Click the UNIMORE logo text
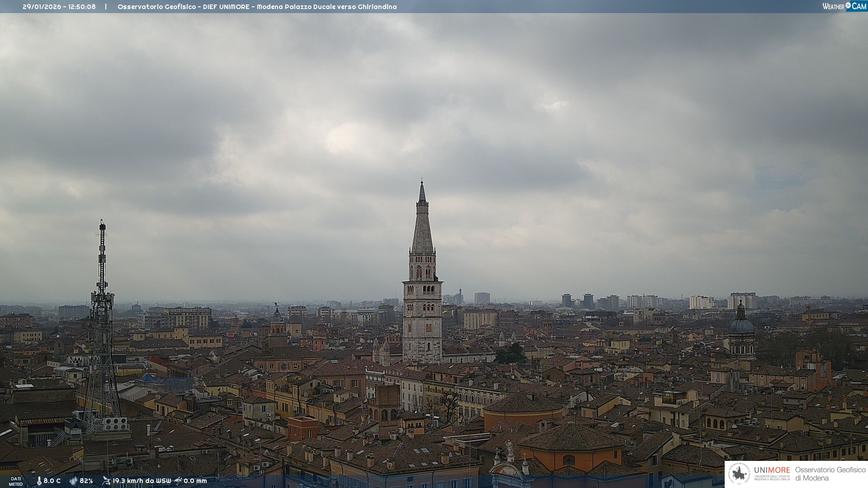The width and height of the screenshot is (868, 488). pyautogui.click(x=772, y=470)
